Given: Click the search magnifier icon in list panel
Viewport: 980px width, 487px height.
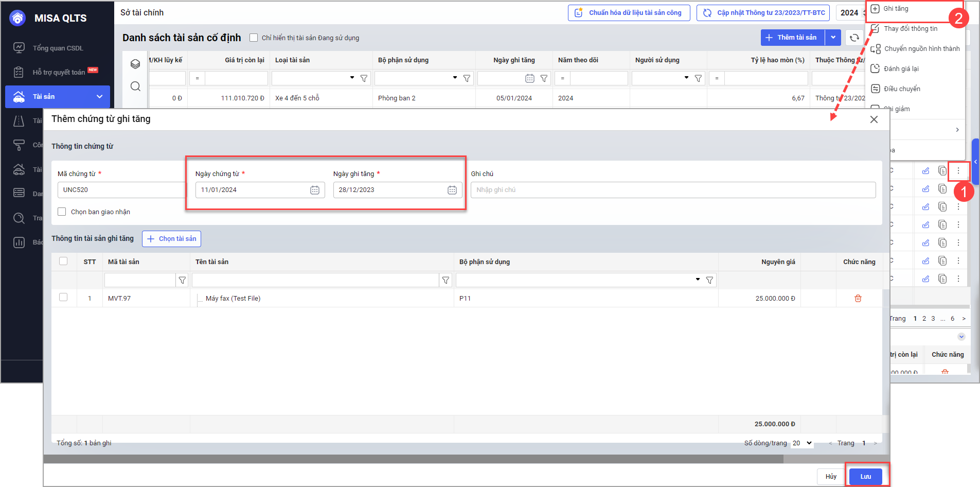Looking at the screenshot, I should click(135, 86).
